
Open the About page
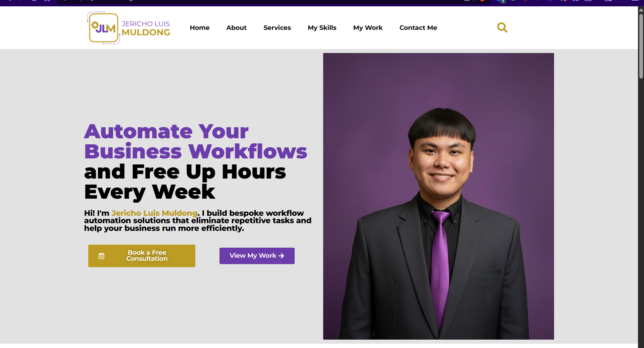point(236,28)
